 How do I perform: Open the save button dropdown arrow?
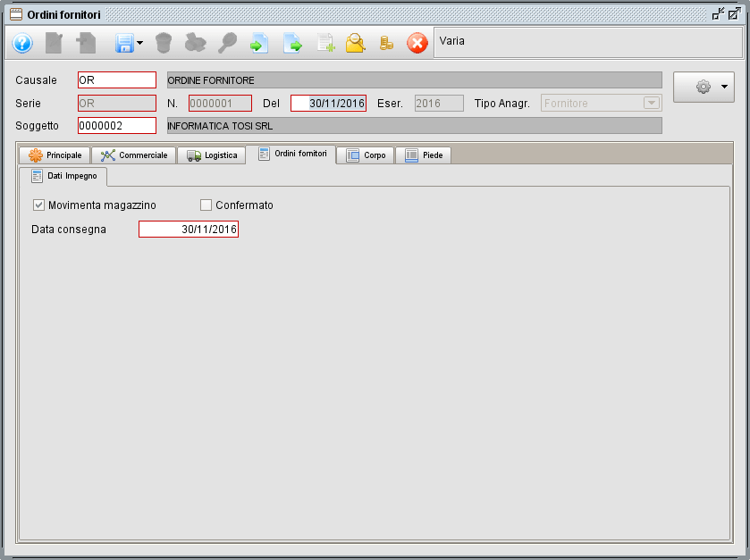point(140,43)
